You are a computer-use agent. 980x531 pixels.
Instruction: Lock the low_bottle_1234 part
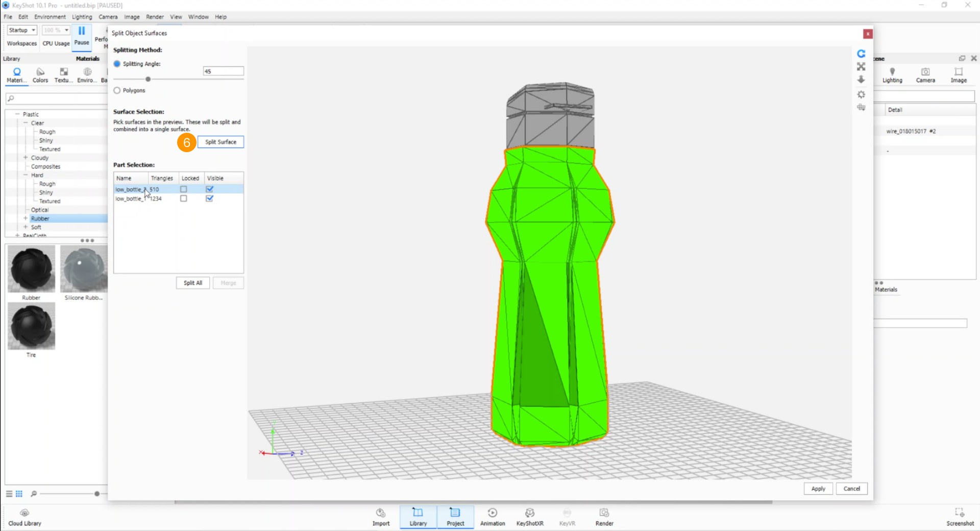coord(183,199)
